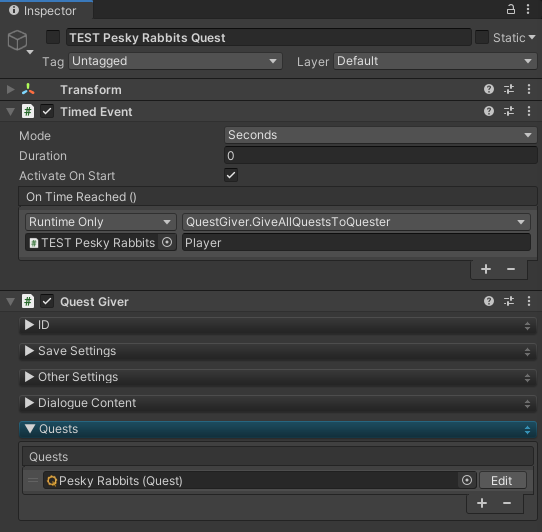Click object picker beside Pesky Rabbits (Quest)

click(467, 480)
